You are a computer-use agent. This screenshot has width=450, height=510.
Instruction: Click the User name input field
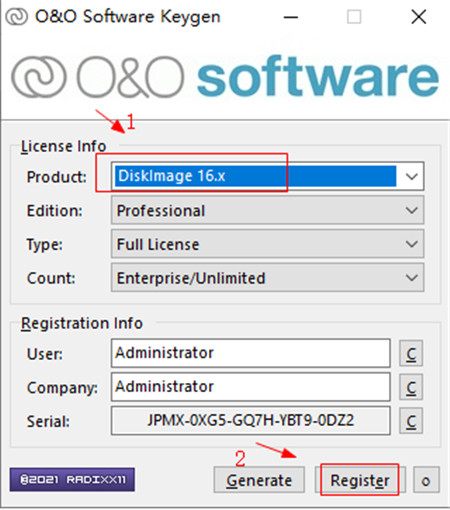point(251,353)
